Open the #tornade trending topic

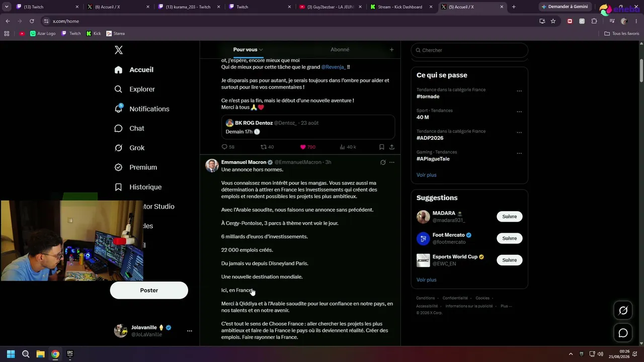coord(428,97)
